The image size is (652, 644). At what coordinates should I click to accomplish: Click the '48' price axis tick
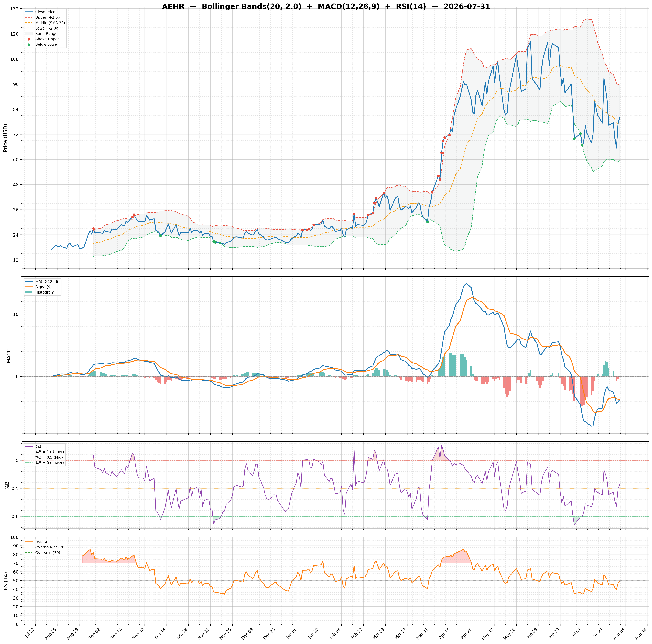(15, 185)
